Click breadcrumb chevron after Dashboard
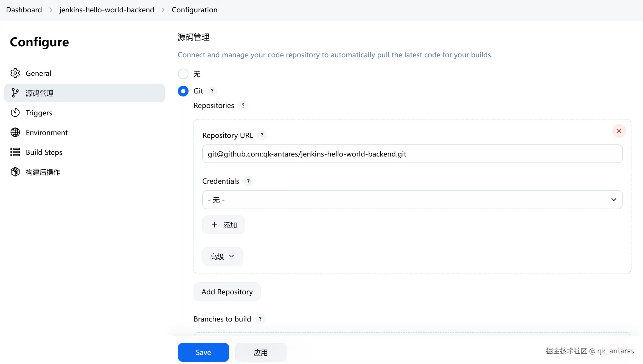The height and width of the screenshot is (364, 643). click(51, 10)
